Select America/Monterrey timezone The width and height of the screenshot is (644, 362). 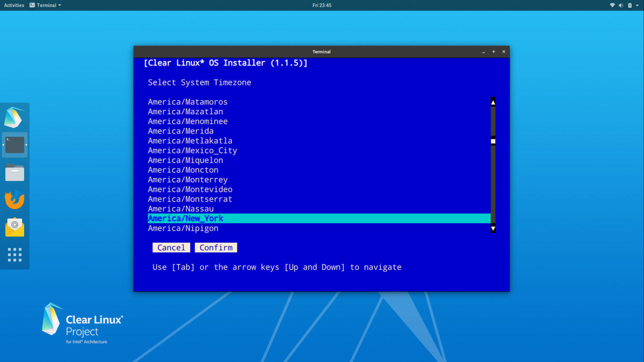[319, 180]
